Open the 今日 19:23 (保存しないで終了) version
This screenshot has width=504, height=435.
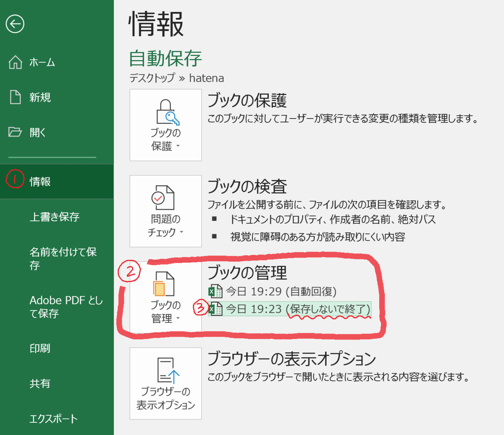point(290,309)
